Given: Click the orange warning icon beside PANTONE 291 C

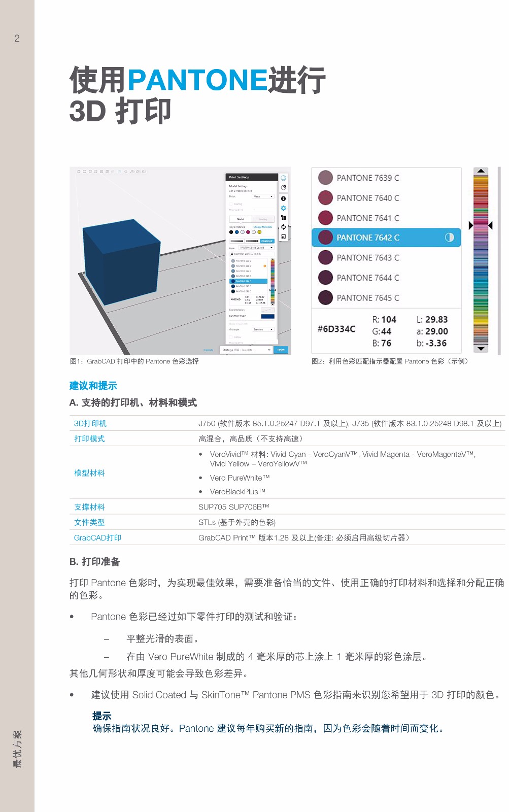Looking at the screenshot, I should coord(264,266).
